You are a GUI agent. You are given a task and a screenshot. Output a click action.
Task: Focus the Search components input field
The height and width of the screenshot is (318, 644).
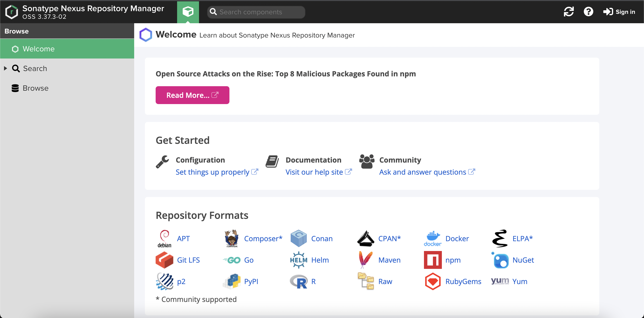[260, 12]
